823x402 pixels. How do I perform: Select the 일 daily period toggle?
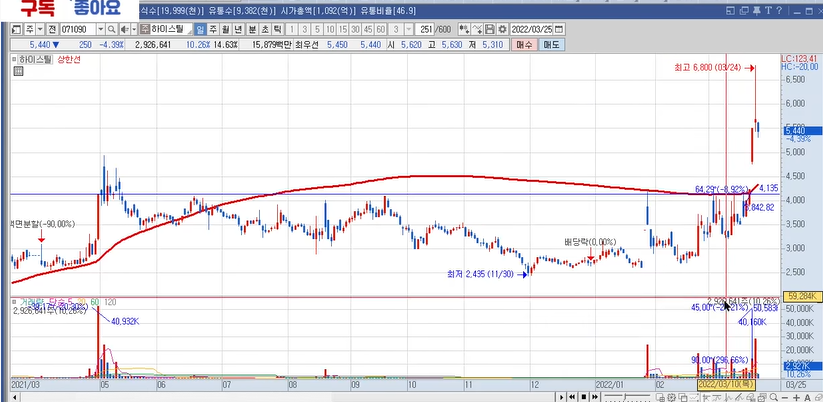200,29
